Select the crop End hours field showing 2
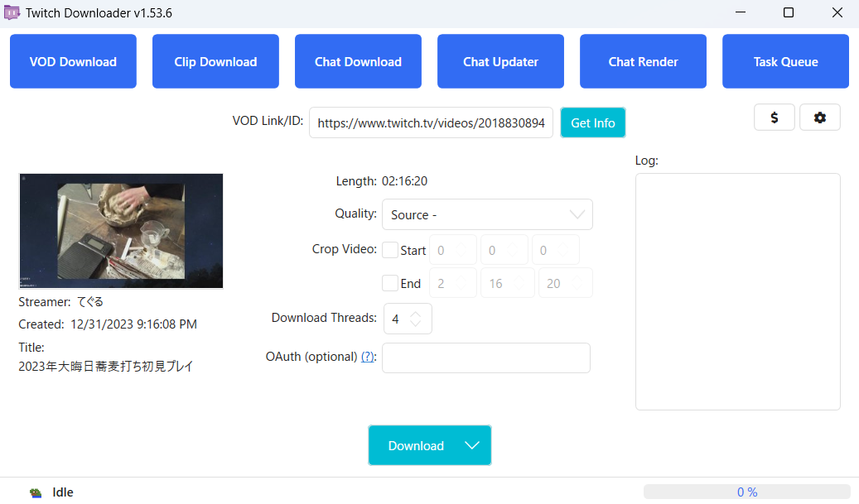 [452, 283]
